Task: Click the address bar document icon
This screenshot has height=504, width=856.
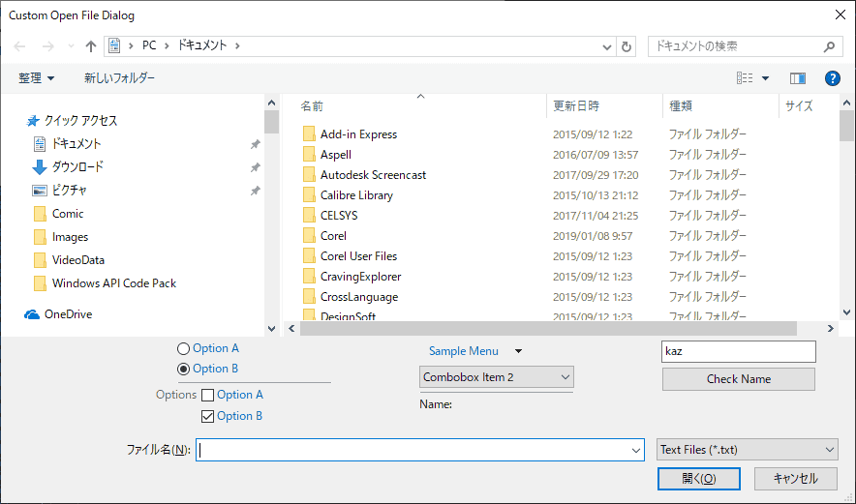Action: [x=114, y=45]
